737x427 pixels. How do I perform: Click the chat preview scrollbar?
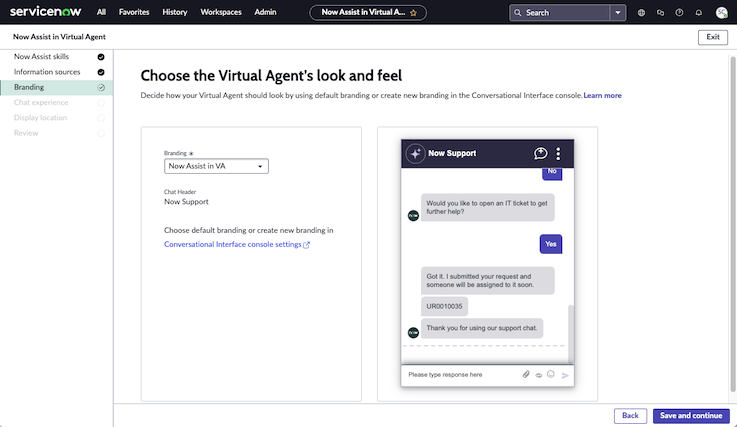[571, 333]
